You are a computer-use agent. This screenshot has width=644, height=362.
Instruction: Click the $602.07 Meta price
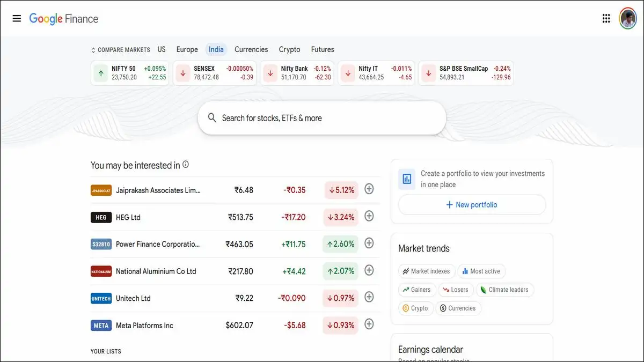[x=239, y=326]
